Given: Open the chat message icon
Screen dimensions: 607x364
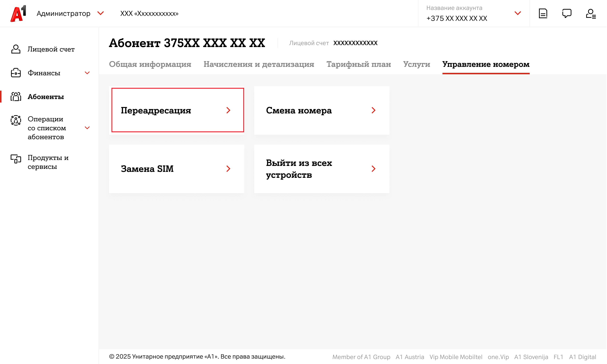Looking at the screenshot, I should tap(567, 14).
